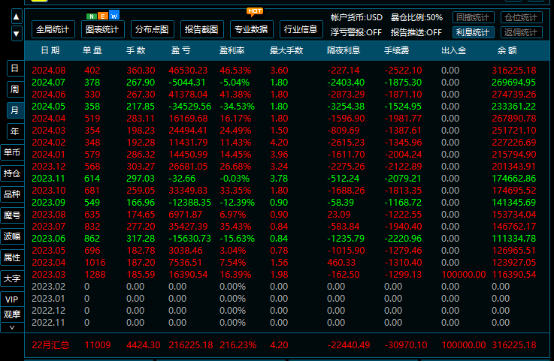
Task: Select 利息统计 interest statistics
Action: [473, 32]
